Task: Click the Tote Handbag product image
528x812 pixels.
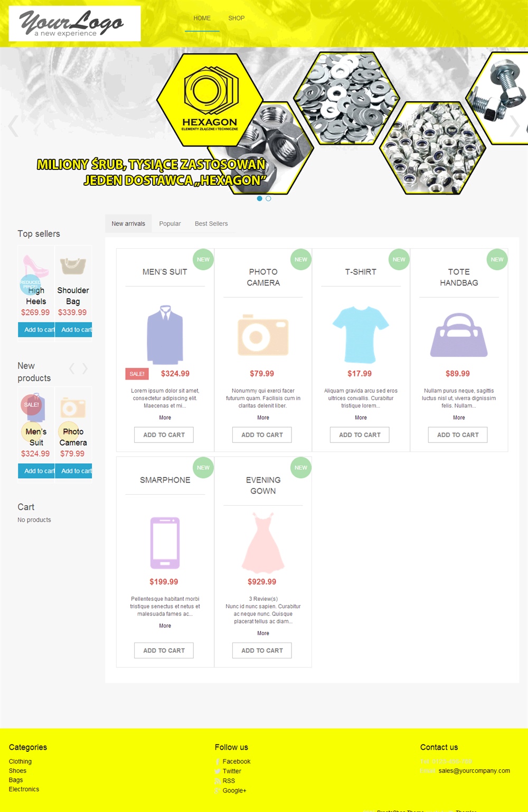Action: (459, 335)
